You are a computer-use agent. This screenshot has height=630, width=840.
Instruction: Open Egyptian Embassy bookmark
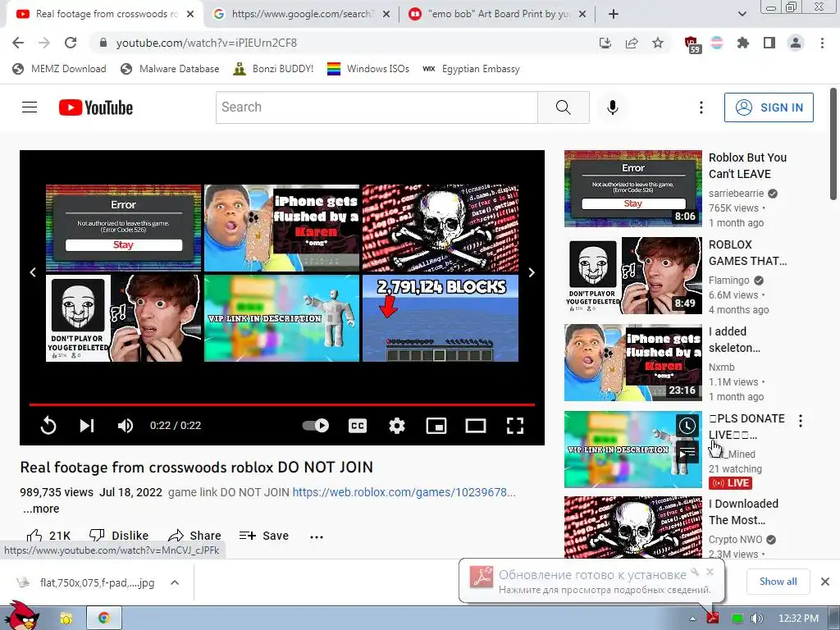click(x=472, y=69)
